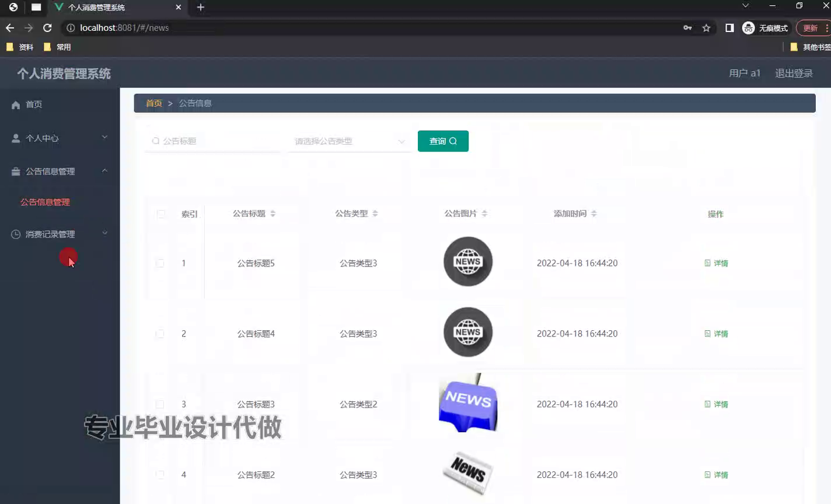Bookmark this page with the star icon
This screenshot has width=831, height=504.
click(706, 28)
